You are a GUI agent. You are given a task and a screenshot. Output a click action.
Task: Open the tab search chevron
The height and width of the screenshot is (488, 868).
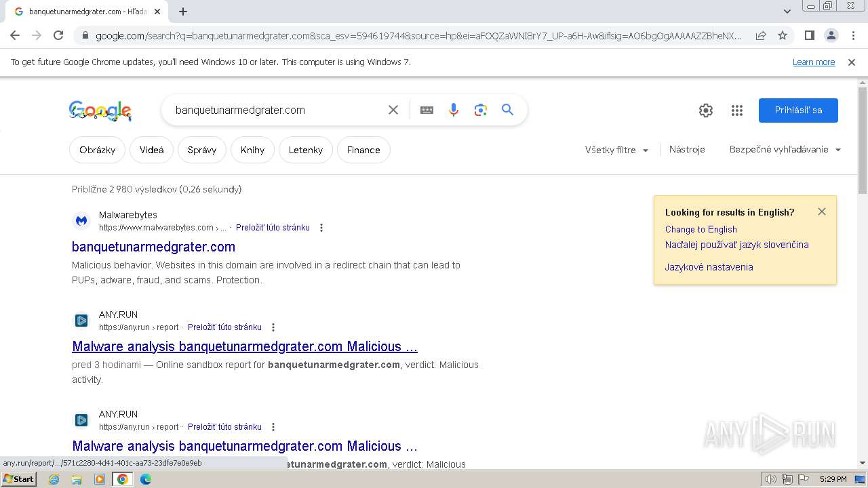click(787, 12)
